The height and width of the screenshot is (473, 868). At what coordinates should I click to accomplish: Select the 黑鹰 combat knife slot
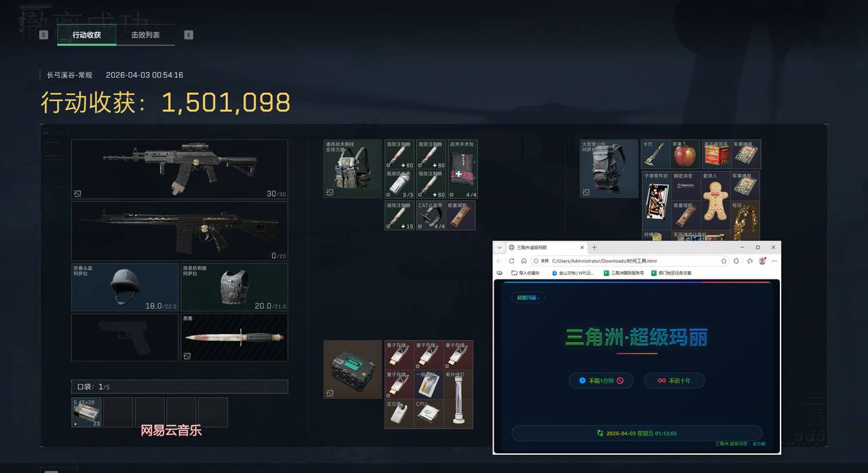(x=235, y=337)
